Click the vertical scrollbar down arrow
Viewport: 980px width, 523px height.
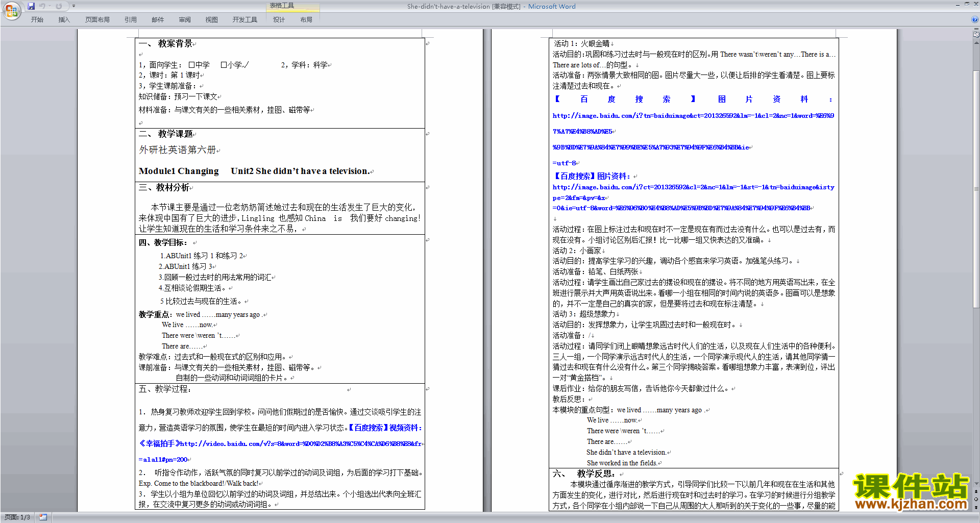pyautogui.click(x=976, y=484)
